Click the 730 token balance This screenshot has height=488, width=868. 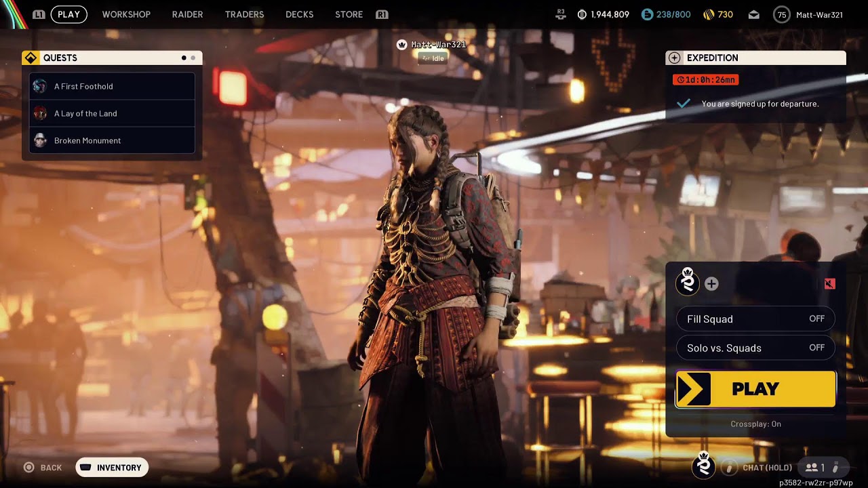(725, 14)
